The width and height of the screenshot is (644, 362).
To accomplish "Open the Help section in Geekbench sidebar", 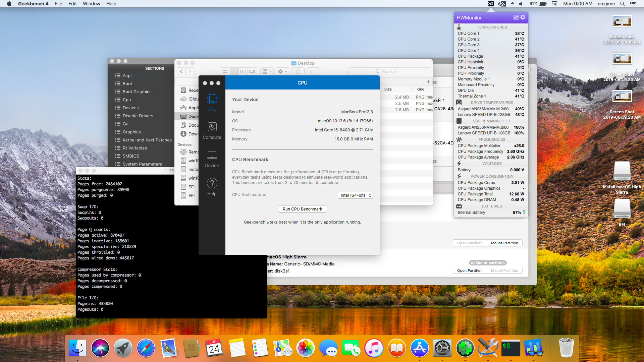I will click(212, 184).
